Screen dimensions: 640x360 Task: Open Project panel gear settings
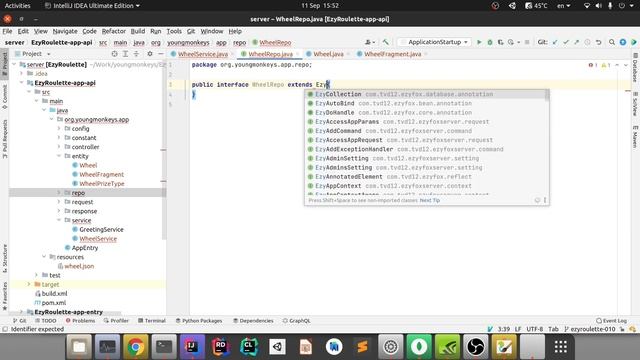[150, 54]
